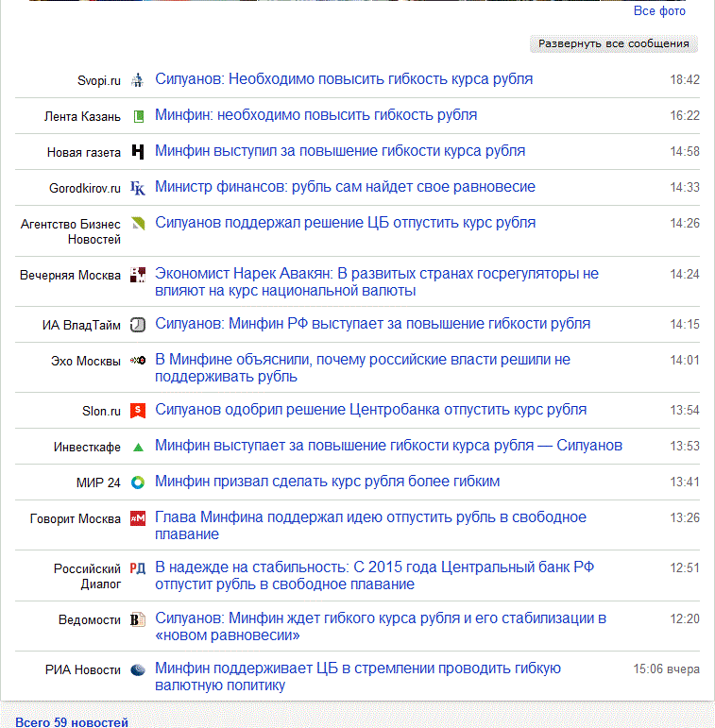Click the Новая газета source name

coord(83,152)
